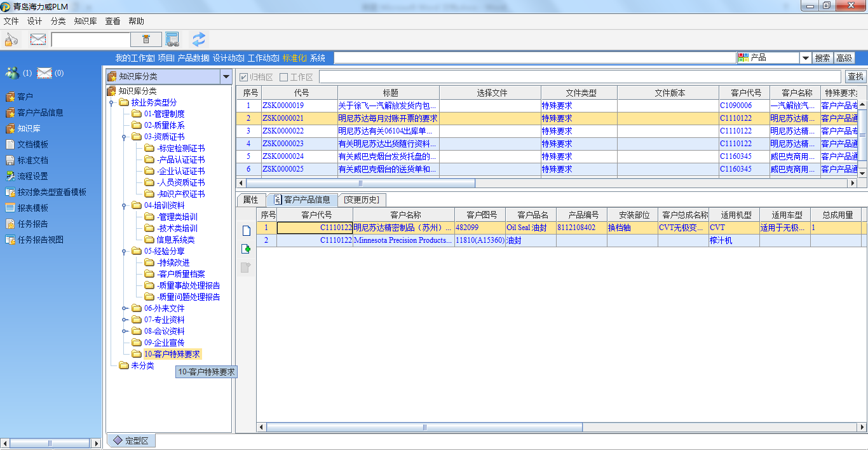Image resolution: width=868 pixels, height=450 pixels.
Task: Open the 产品 search type dropdown
Action: pos(805,58)
